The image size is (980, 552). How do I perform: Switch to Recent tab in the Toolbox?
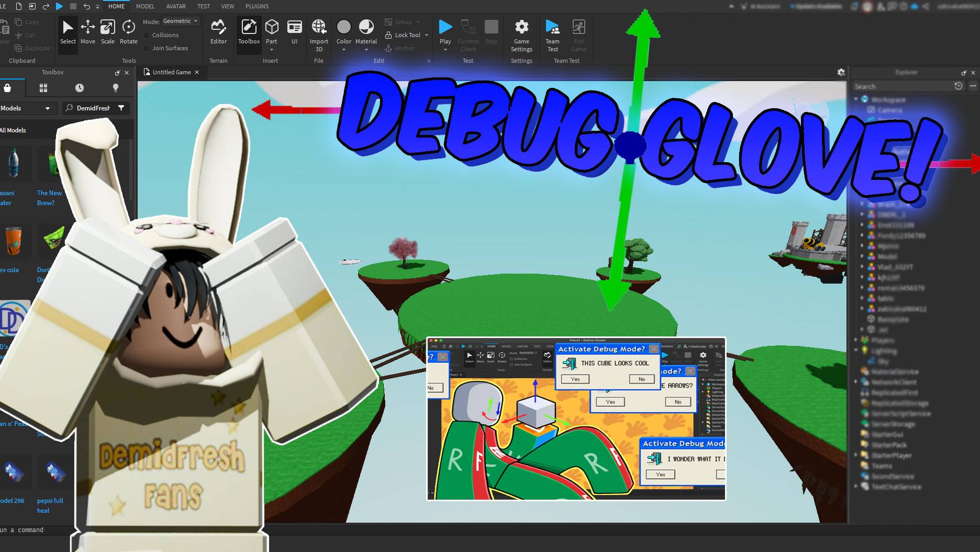click(x=79, y=87)
